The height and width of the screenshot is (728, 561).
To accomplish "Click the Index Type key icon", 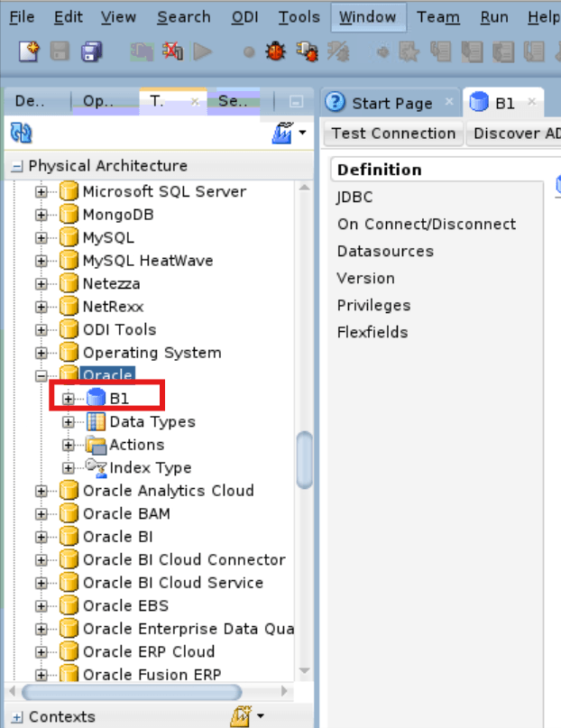I will [96, 467].
